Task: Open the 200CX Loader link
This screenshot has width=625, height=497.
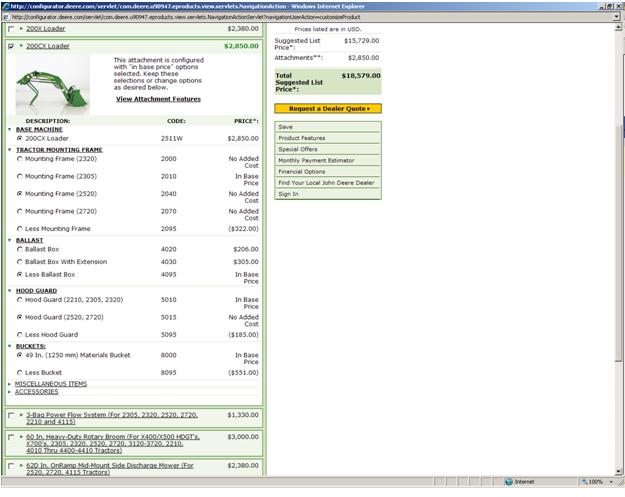Action: [48, 46]
